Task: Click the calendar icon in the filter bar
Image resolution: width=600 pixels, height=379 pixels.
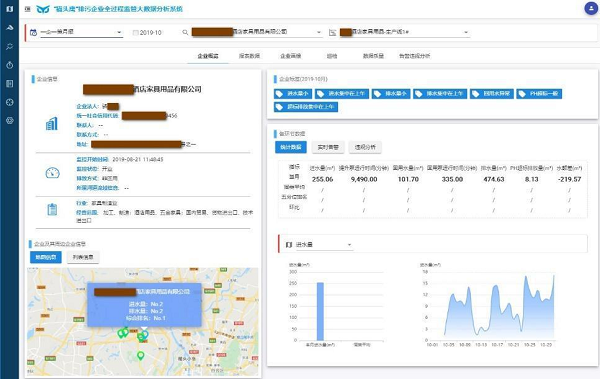Action: [33, 33]
